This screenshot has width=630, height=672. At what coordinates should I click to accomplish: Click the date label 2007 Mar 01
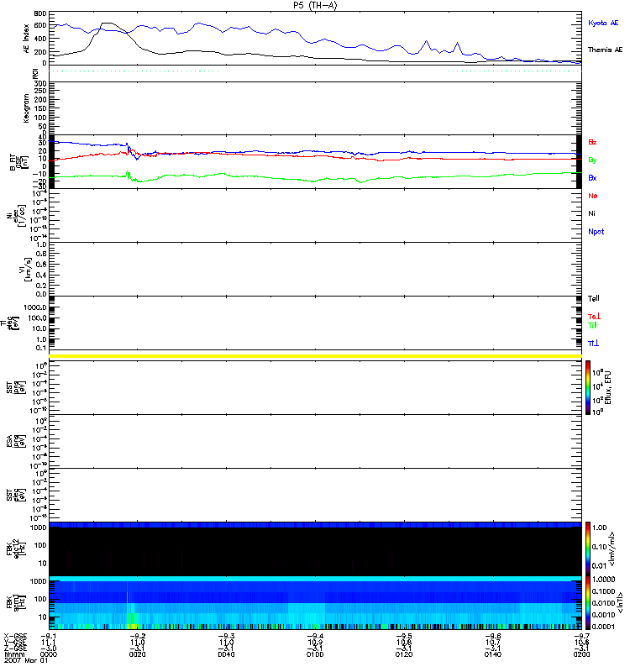click(26, 660)
